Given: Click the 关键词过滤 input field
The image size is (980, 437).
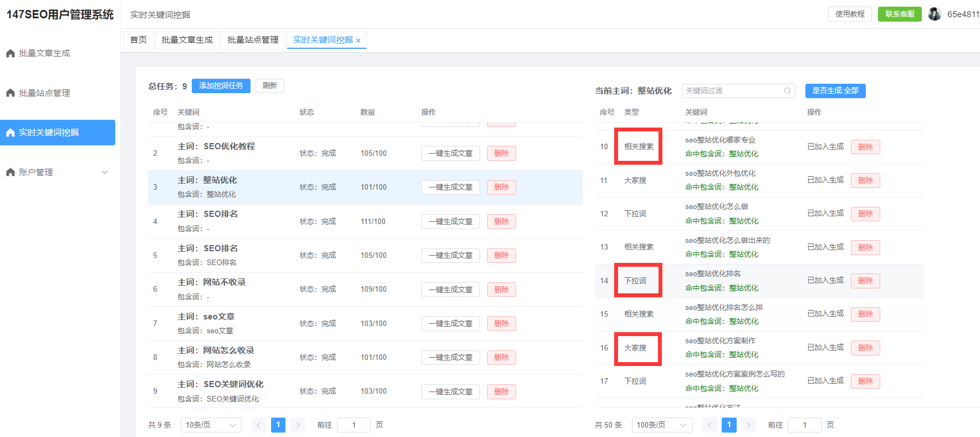Looking at the screenshot, I should coord(732,91).
